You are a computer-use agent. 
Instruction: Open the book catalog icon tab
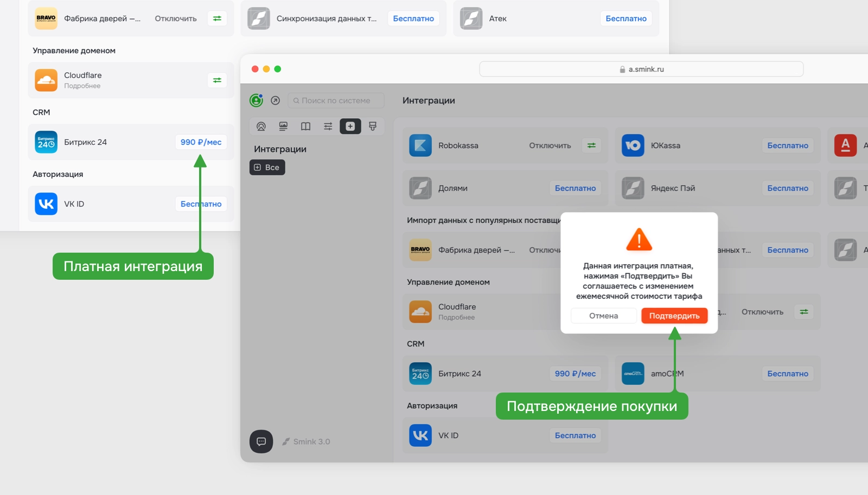[x=305, y=126]
